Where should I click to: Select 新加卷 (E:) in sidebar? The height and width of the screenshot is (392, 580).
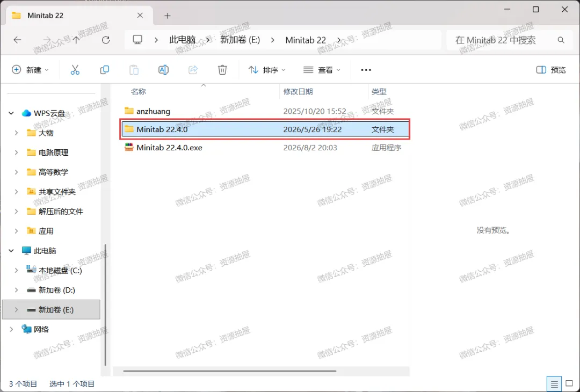click(51, 309)
